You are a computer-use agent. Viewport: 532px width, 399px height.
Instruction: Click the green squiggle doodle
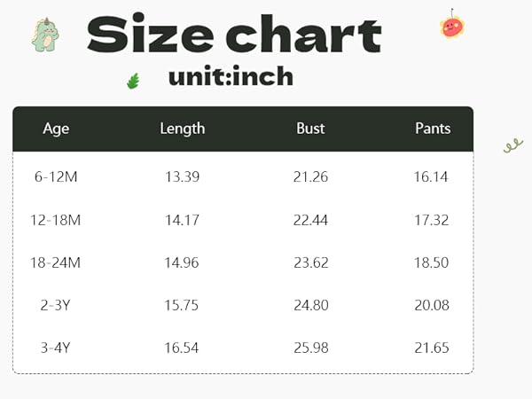(x=512, y=145)
